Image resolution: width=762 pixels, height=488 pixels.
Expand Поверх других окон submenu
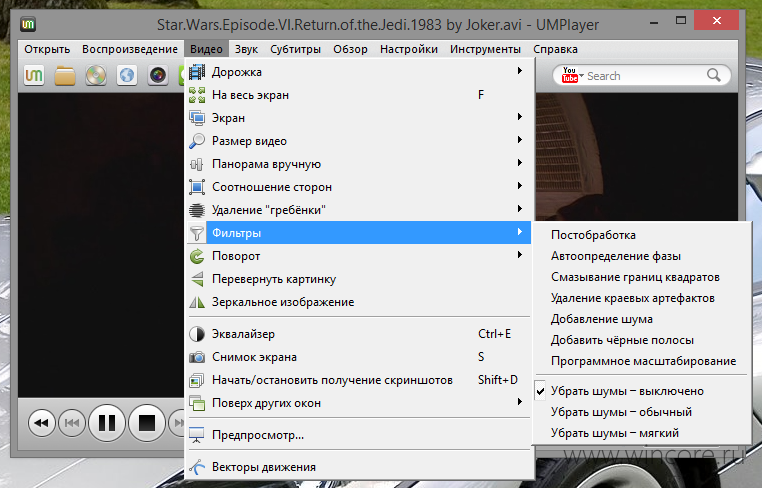click(520, 402)
